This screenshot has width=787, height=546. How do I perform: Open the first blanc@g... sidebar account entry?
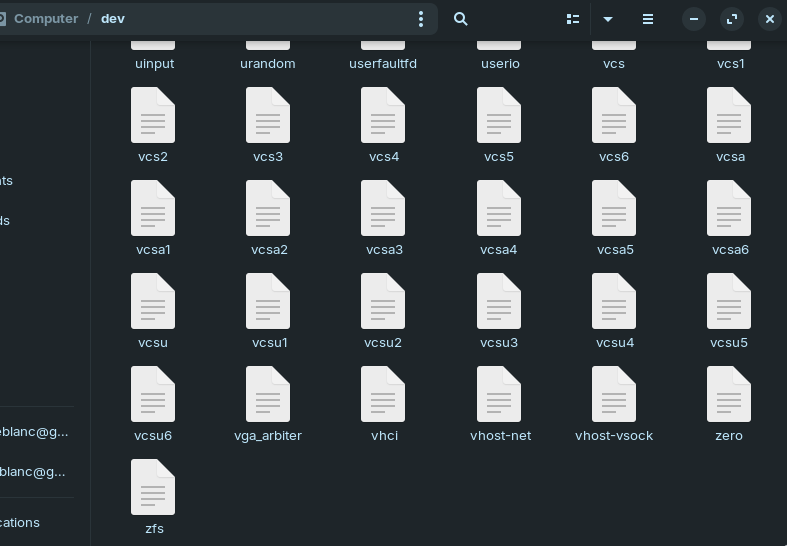(x=34, y=432)
